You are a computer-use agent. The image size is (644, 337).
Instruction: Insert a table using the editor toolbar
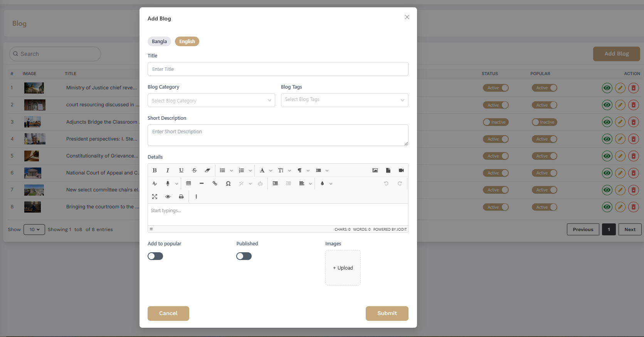pyautogui.click(x=188, y=183)
